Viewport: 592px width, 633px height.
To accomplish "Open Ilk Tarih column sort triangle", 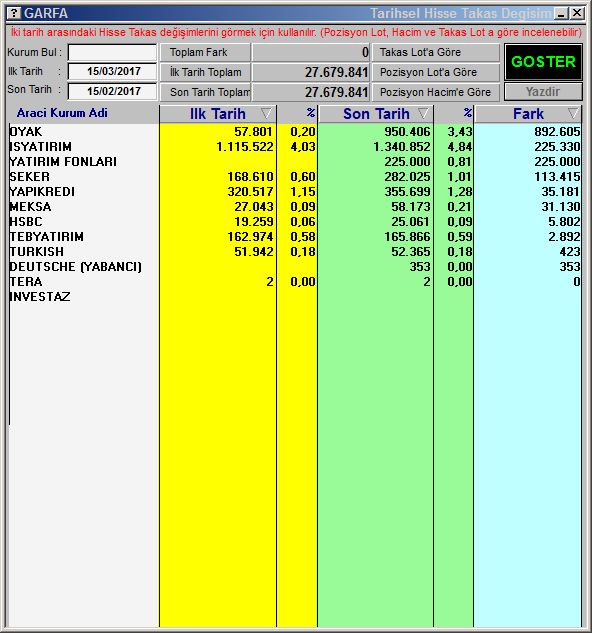I will (x=266, y=113).
